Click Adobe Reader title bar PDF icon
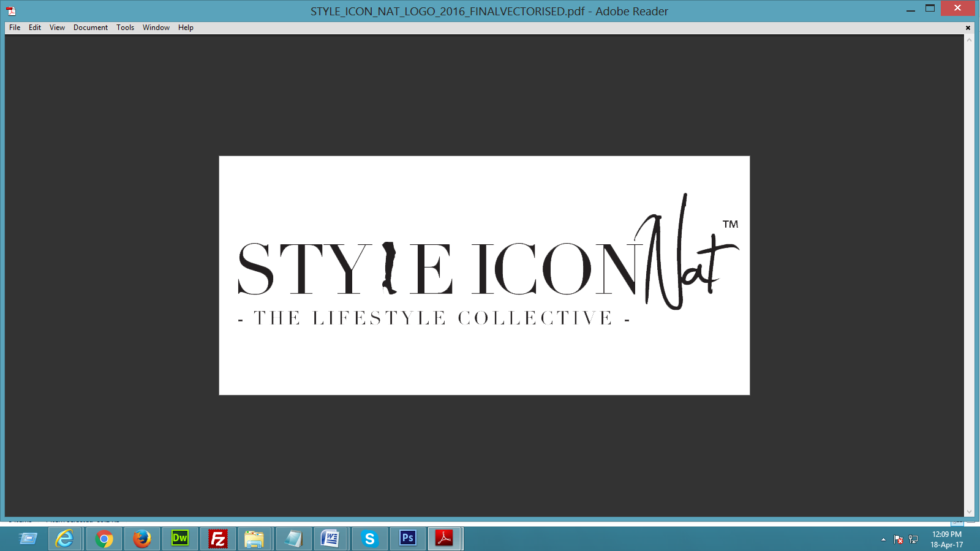 tap(11, 11)
